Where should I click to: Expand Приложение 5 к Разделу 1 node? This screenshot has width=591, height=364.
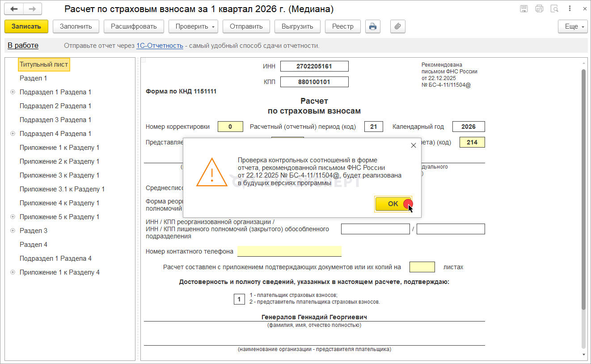pyautogui.click(x=13, y=217)
